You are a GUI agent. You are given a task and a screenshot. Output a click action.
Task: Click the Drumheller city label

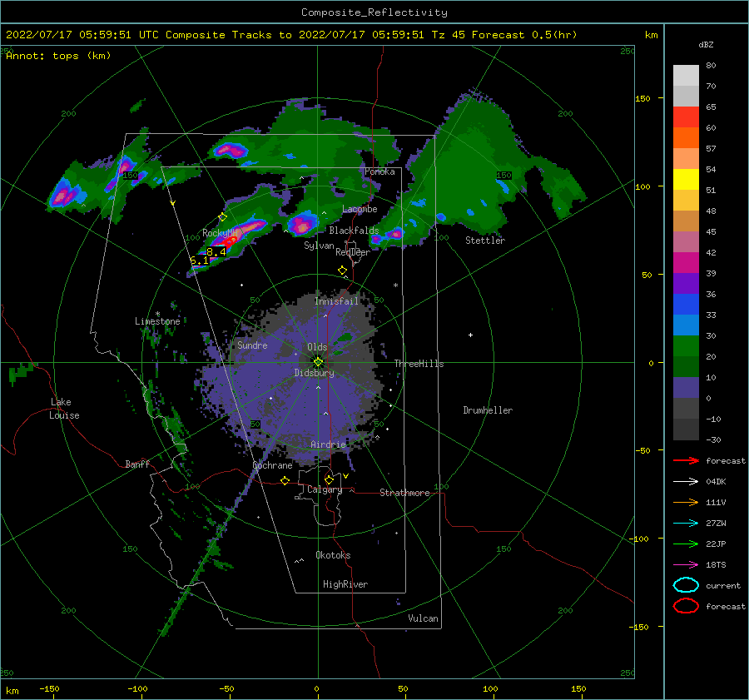pos(488,410)
